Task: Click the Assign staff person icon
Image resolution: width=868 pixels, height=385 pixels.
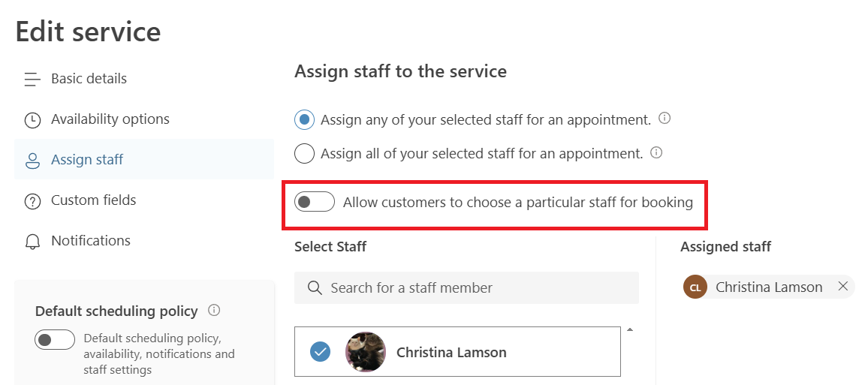Action: click(x=32, y=161)
